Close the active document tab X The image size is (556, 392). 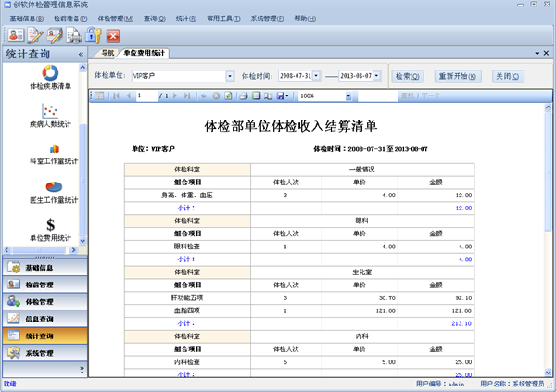click(x=546, y=53)
